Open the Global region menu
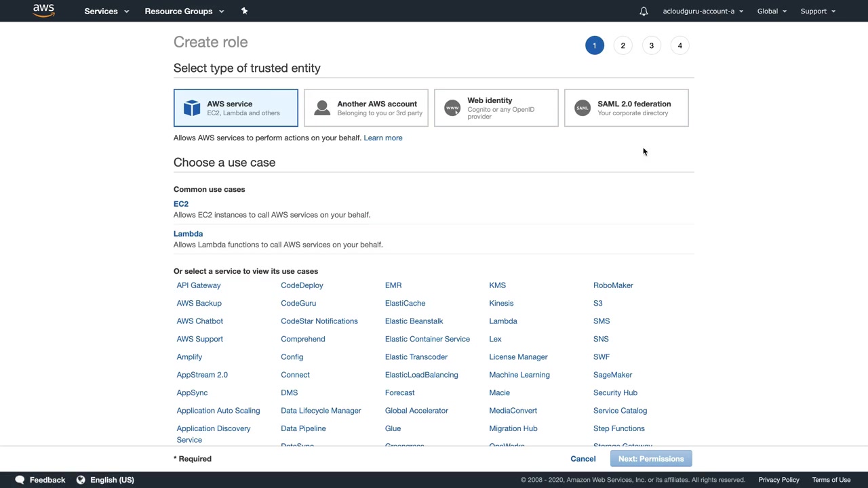 772,11
